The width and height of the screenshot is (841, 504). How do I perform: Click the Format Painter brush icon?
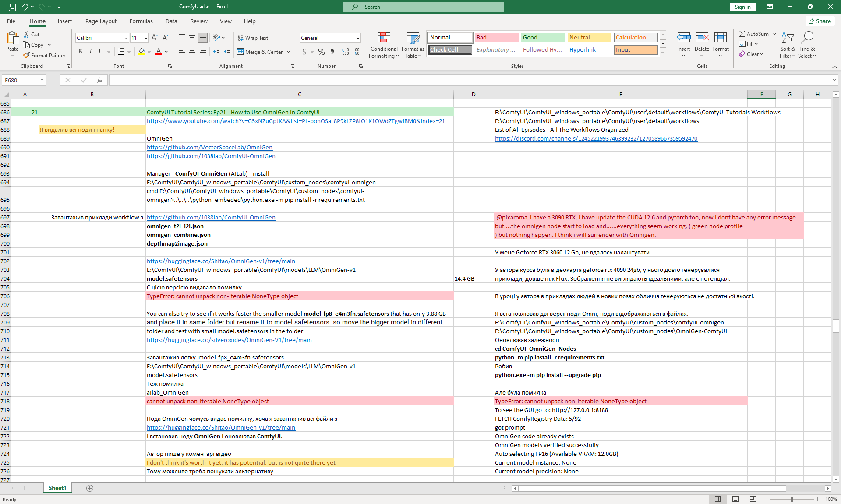(27, 55)
